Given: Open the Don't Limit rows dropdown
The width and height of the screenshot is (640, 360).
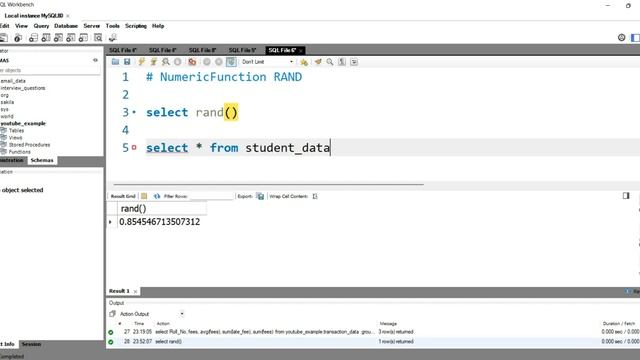Looking at the screenshot, I should tap(267, 62).
